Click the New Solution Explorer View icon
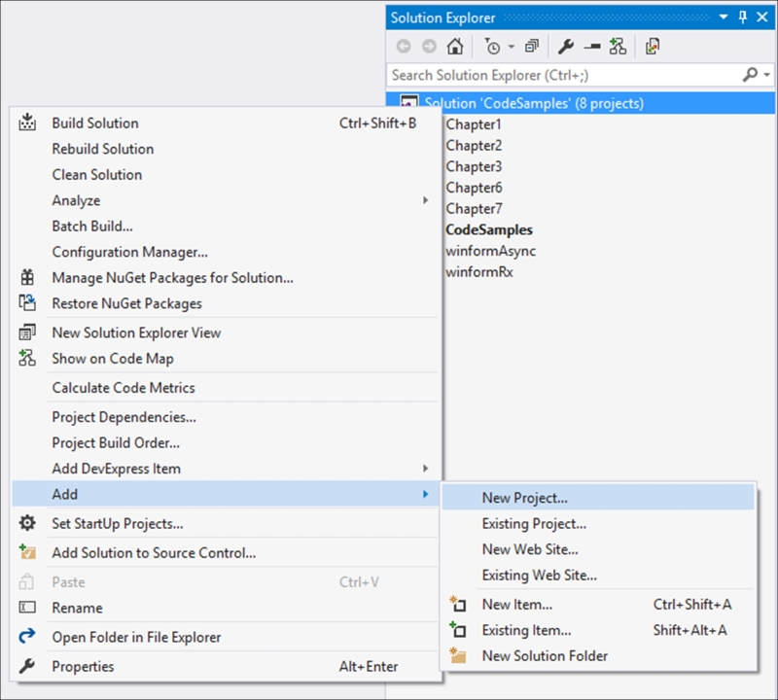The height and width of the screenshot is (700, 778). (x=27, y=332)
